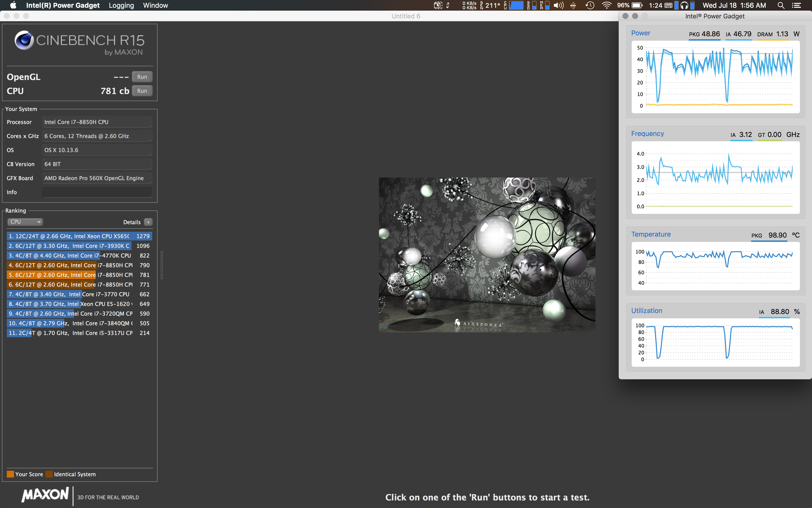Click the screenshot capture menu bar icon

point(438,5)
